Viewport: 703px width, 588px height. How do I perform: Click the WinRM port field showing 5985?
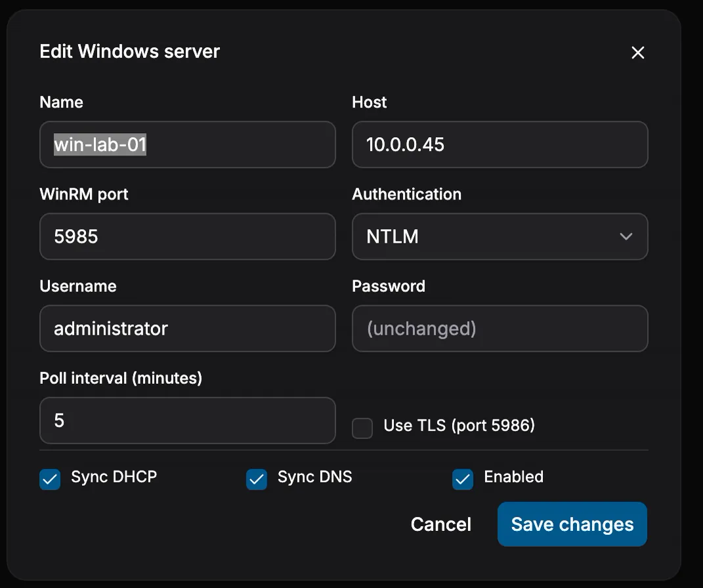point(188,236)
